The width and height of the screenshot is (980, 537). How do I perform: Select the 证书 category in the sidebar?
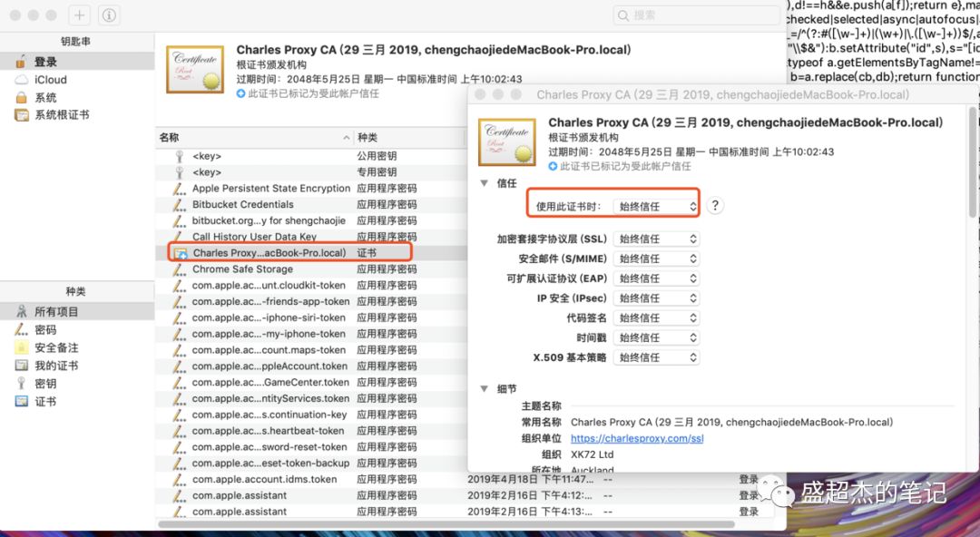point(77,401)
